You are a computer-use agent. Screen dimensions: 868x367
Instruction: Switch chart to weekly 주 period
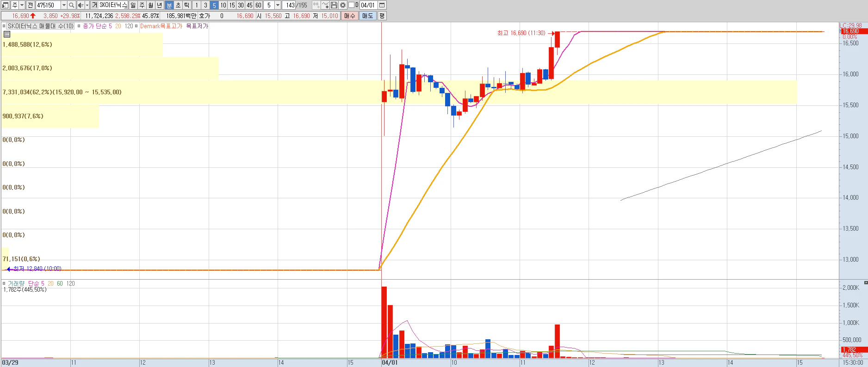coord(142,5)
